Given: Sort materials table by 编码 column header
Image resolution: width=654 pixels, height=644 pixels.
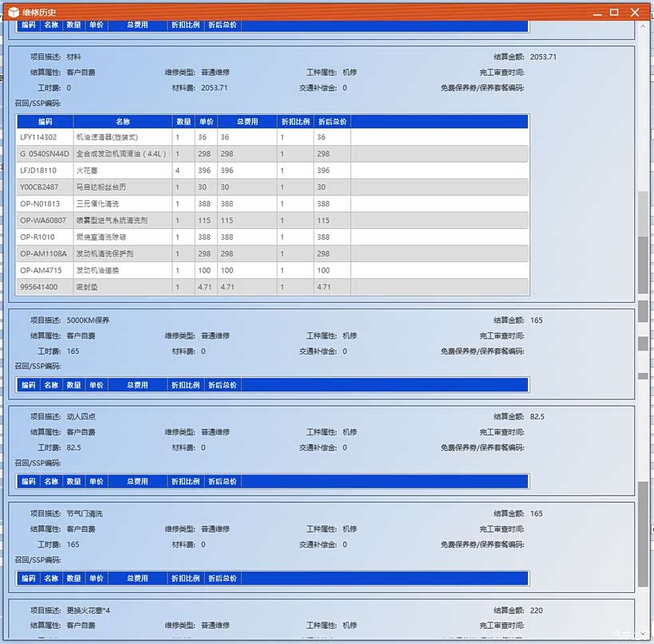Looking at the screenshot, I should 45,122.
